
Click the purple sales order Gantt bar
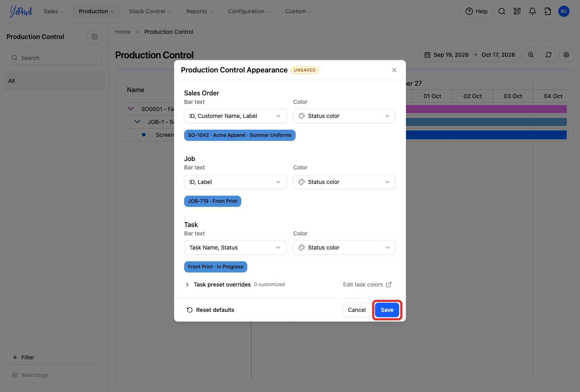[x=486, y=109]
